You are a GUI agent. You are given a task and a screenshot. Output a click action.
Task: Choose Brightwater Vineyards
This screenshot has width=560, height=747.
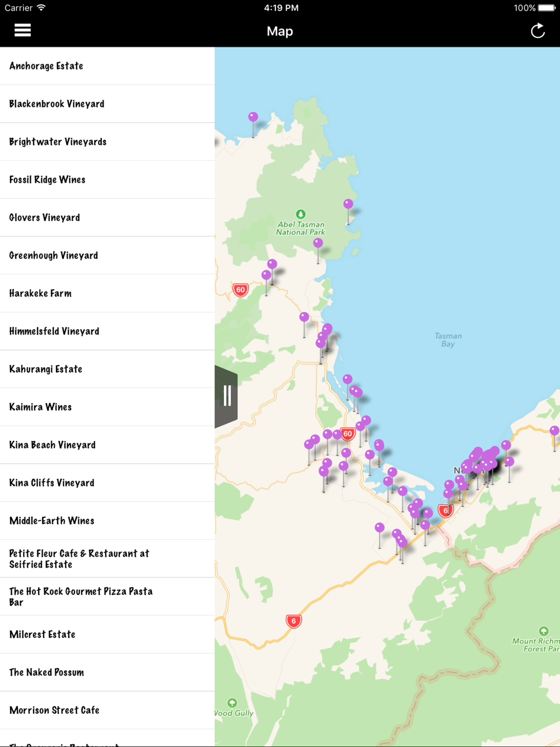pyautogui.click(x=108, y=142)
